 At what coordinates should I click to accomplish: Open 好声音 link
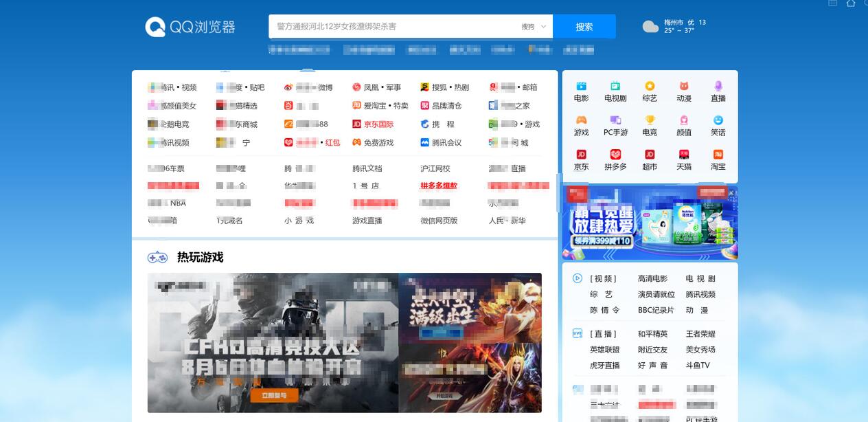click(652, 365)
